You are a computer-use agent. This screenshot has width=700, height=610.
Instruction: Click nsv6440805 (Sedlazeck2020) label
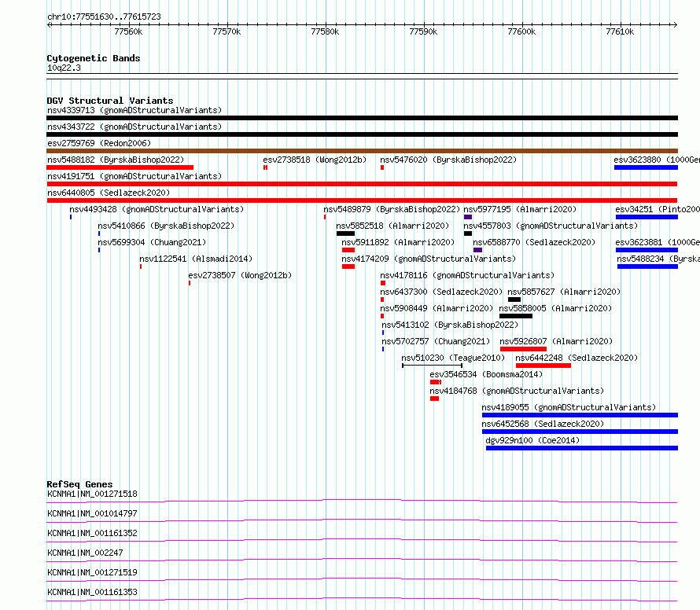pyautogui.click(x=109, y=193)
